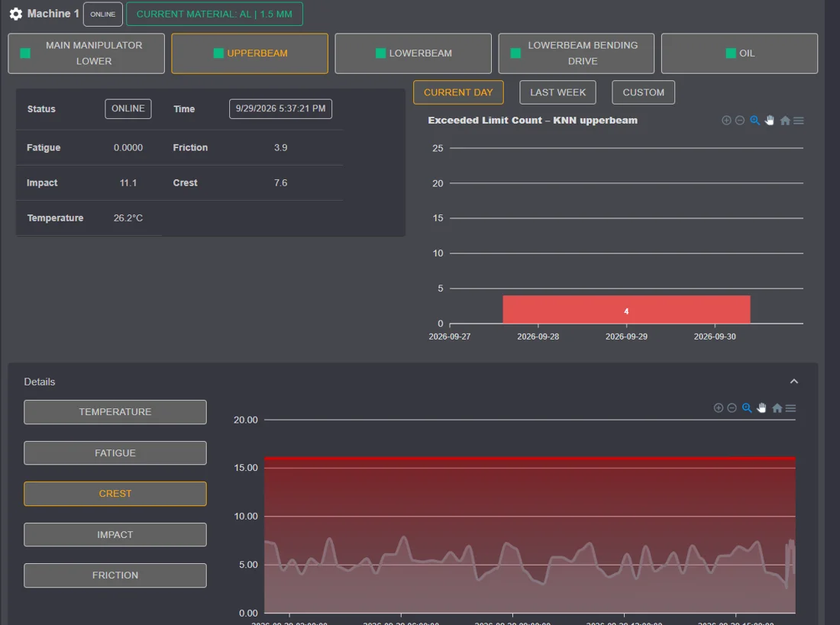Zoom in on Exceeded Limit Count chart
The image size is (840, 625).
click(726, 121)
